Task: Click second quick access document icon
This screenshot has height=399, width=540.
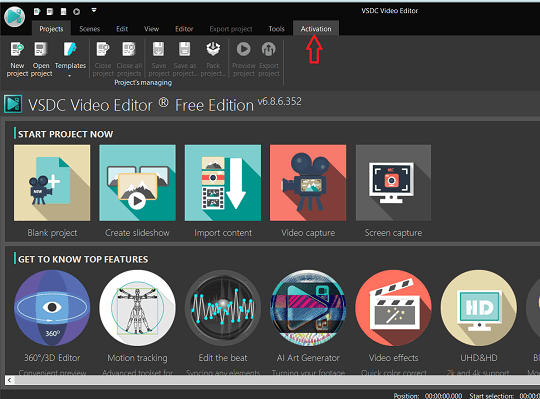Action: pyautogui.click(x=50, y=12)
